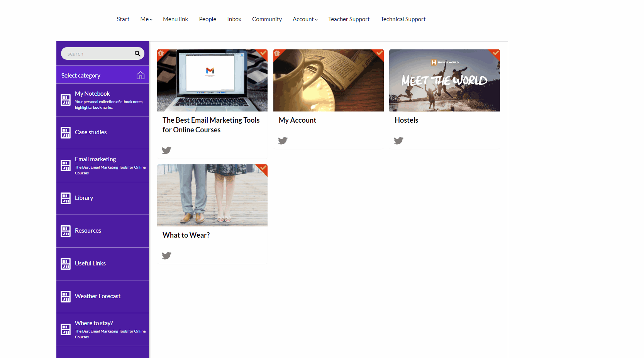
Task: Open the Inbox menu item
Action: click(x=234, y=19)
